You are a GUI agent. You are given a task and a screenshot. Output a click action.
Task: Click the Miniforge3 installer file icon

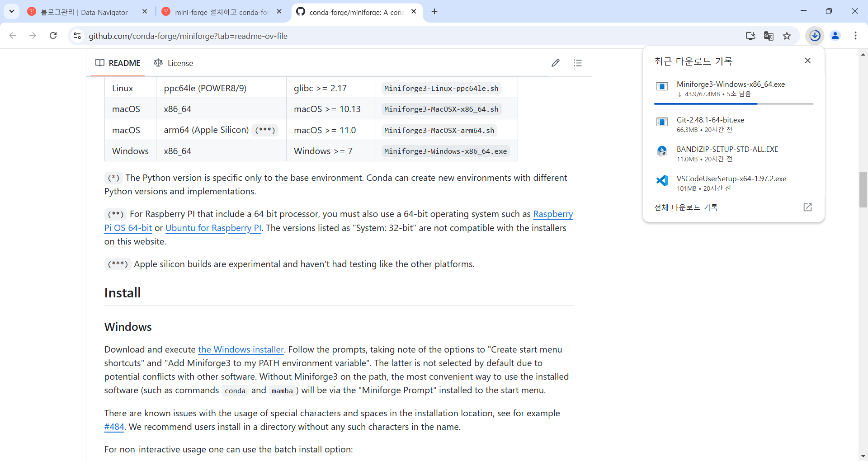(662, 86)
